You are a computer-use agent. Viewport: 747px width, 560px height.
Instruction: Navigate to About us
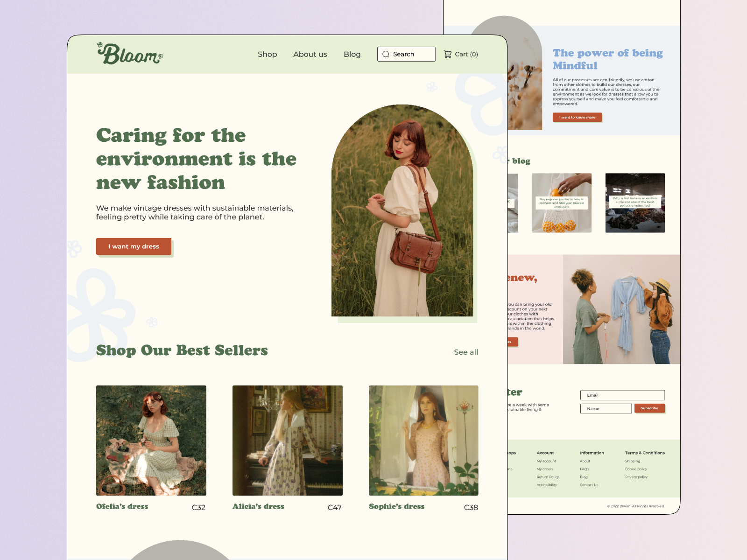310,54
